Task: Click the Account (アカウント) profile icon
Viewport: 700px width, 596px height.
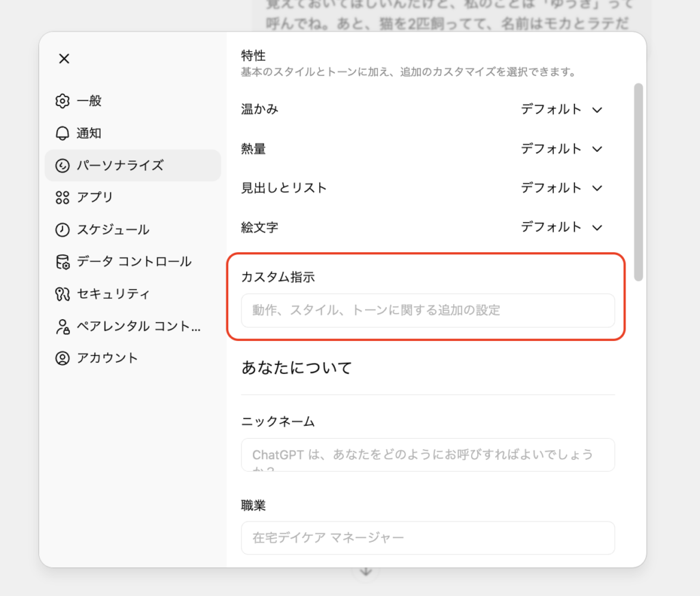Action: pyautogui.click(x=62, y=358)
